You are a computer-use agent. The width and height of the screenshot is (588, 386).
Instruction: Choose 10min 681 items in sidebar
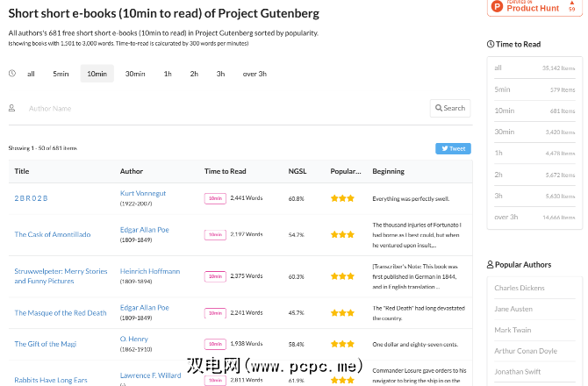(x=534, y=111)
